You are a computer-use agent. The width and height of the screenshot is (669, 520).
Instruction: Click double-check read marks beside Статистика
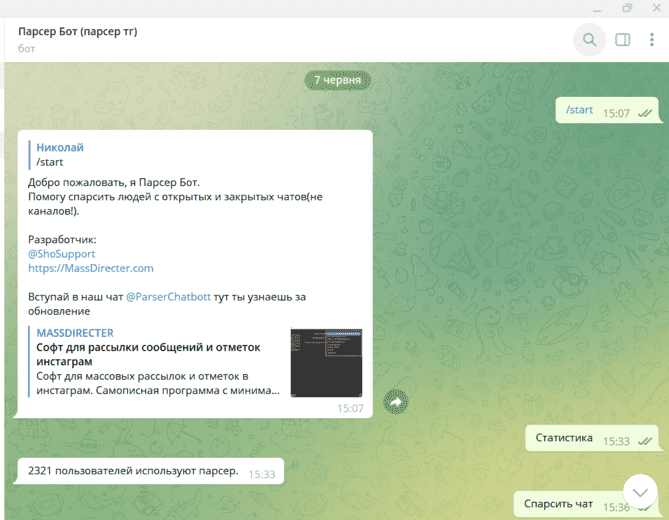click(x=645, y=441)
